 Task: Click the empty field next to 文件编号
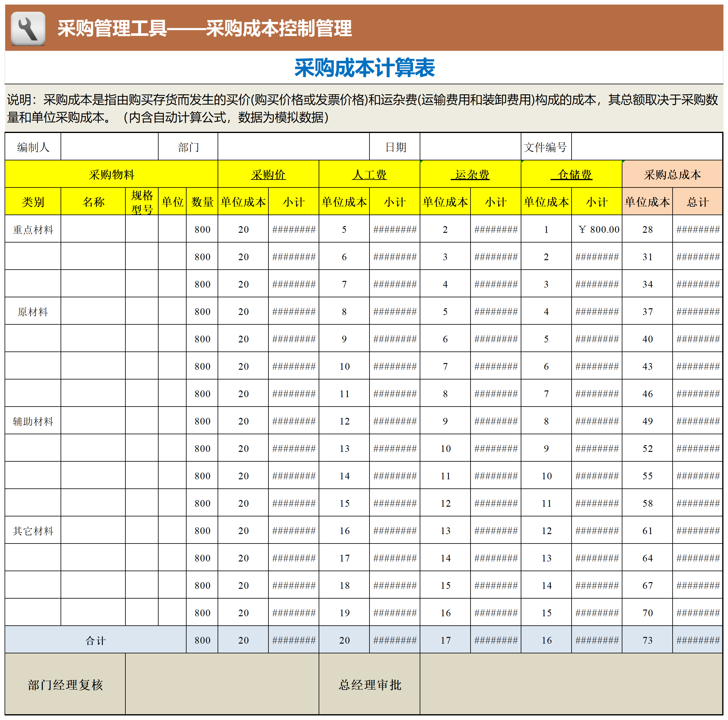[647, 147]
